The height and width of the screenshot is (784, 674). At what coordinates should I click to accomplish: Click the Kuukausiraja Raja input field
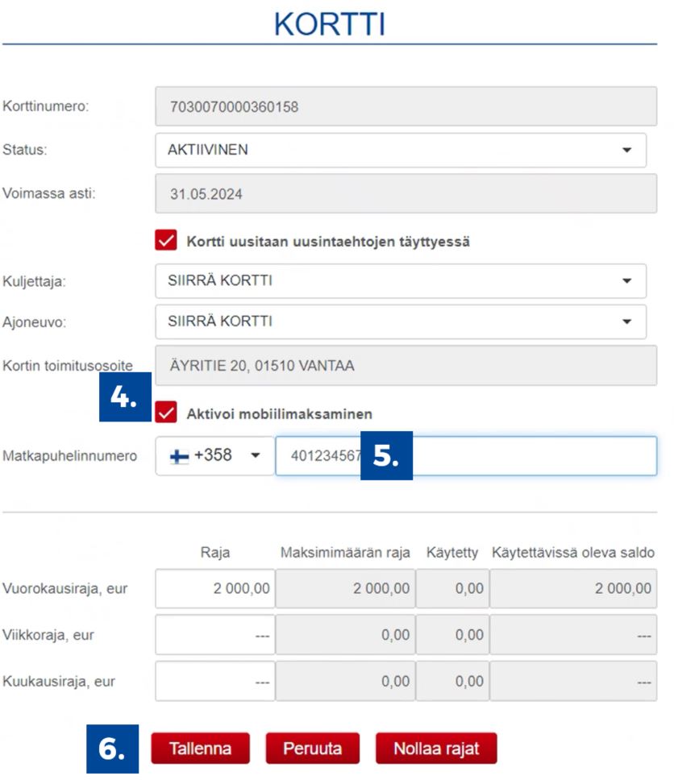(x=214, y=682)
